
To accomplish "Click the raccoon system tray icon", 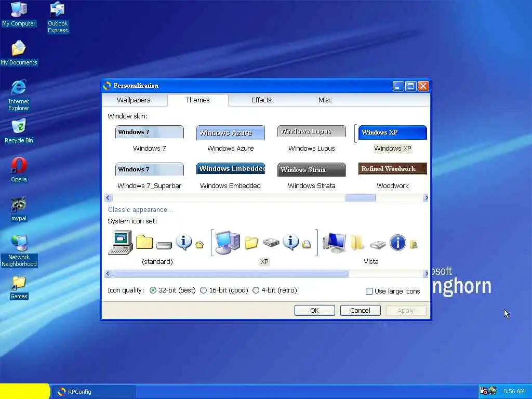I will [493, 391].
